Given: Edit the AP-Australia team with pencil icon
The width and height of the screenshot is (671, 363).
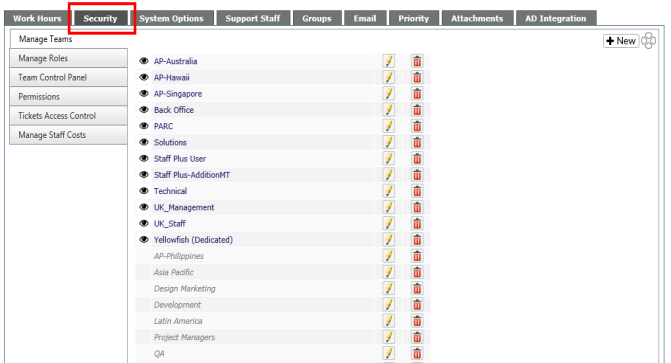Looking at the screenshot, I should pos(389,61).
